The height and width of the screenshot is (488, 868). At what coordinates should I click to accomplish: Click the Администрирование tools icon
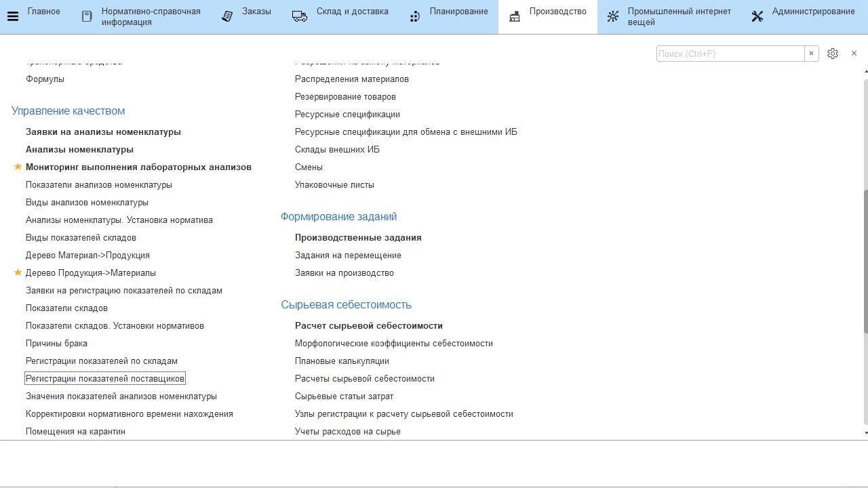pos(757,17)
